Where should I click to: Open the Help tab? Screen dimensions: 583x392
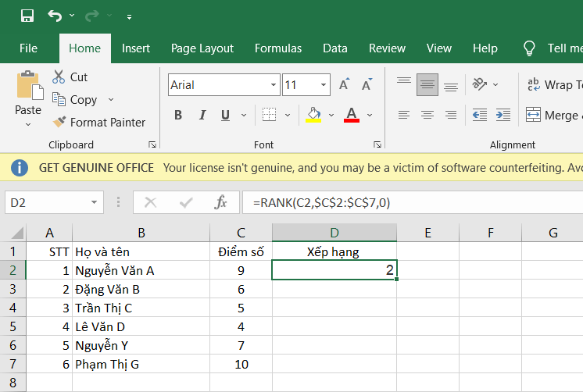click(485, 48)
